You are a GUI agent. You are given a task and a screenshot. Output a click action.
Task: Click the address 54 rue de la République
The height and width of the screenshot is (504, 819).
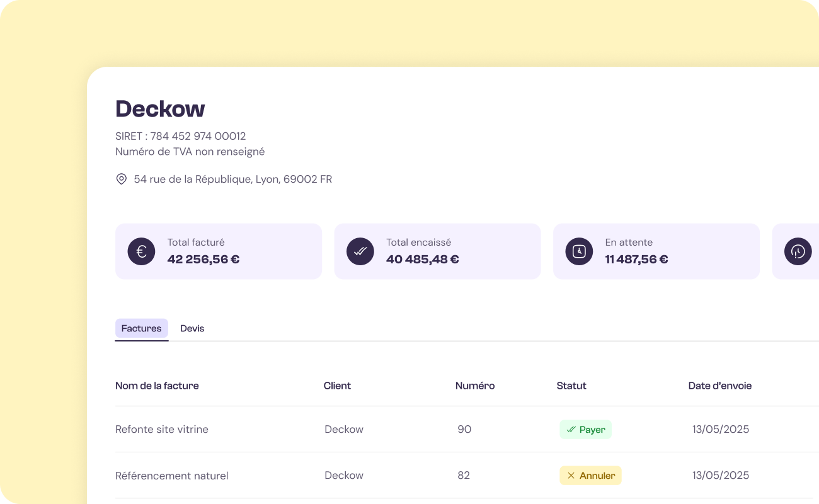tap(232, 180)
